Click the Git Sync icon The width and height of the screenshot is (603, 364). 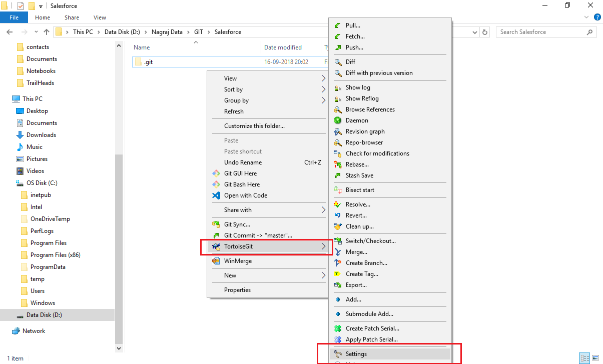click(x=216, y=224)
